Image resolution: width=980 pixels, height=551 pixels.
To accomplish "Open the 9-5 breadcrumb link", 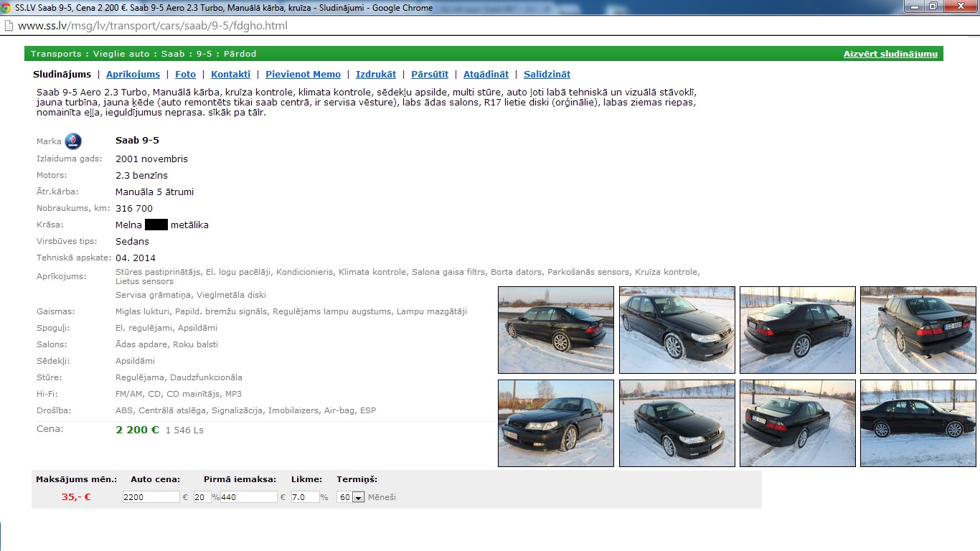I will coord(204,54).
